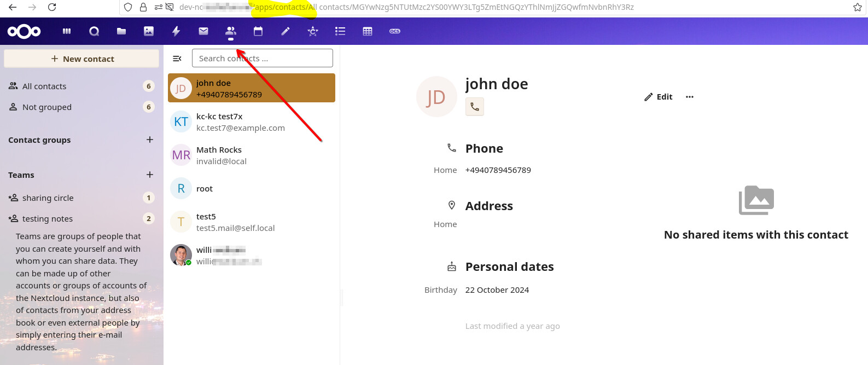
Task: Open the Photos app icon
Action: [x=149, y=31]
